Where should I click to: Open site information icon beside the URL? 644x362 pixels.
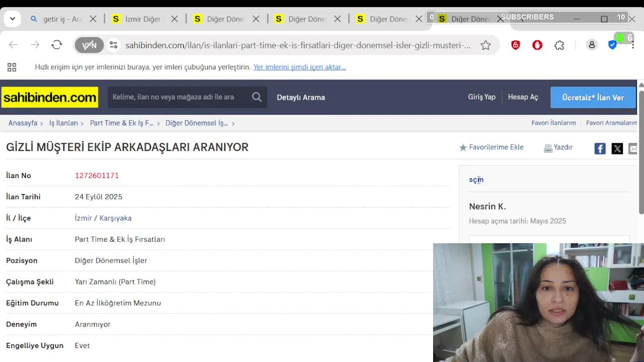tap(114, 45)
